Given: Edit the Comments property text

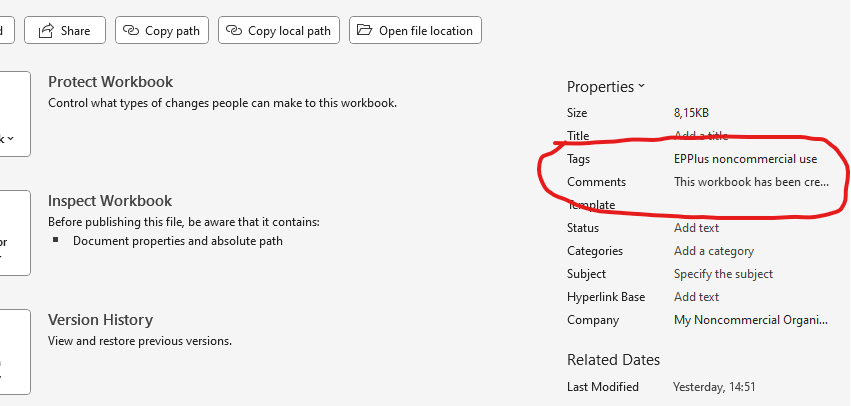Looking at the screenshot, I should [751, 182].
